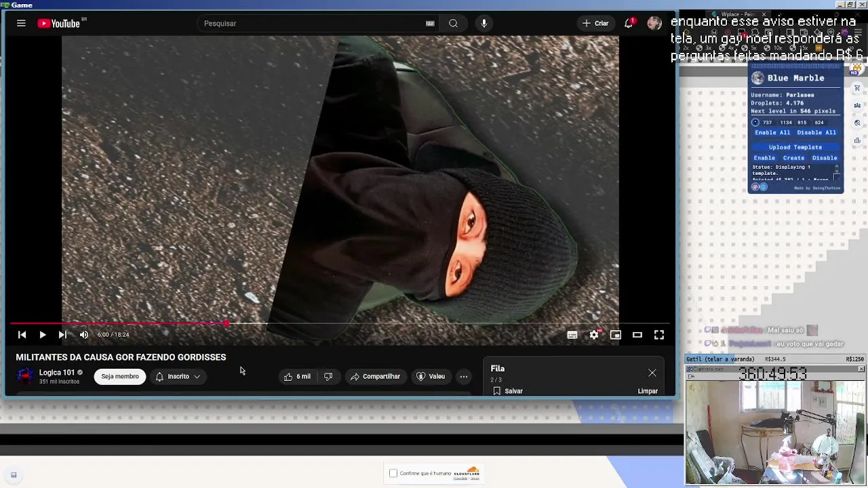Click the video title MILITANTES DA CAUSA
868x488 pixels.
[x=121, y=357]
